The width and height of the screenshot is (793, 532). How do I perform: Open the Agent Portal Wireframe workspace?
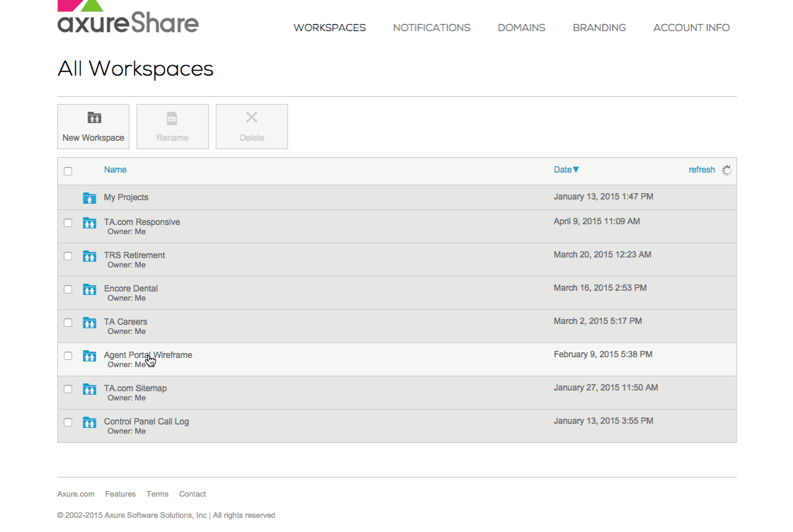148,354
